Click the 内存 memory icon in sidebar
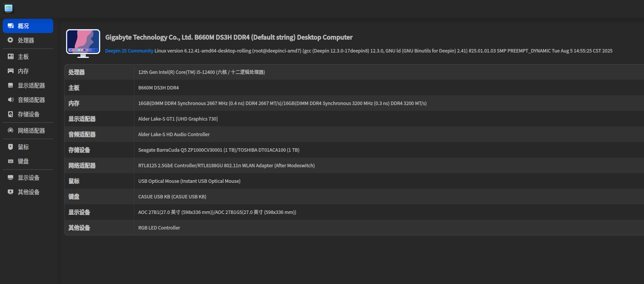 pyautogui.click(x=10, y=71)
